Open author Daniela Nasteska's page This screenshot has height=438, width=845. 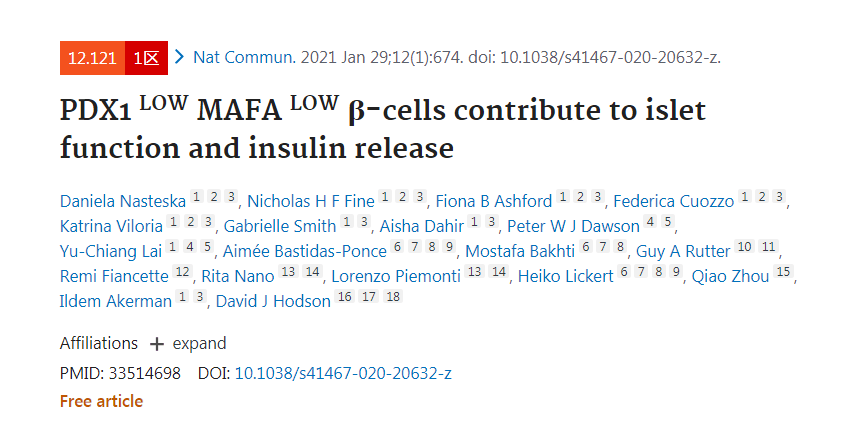pos(123,201)
